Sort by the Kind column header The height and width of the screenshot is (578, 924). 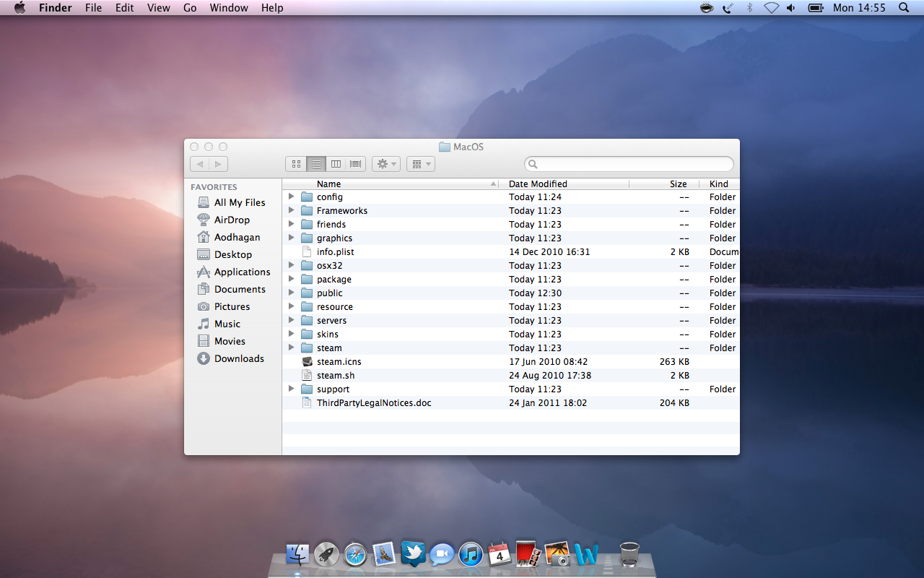720,184
